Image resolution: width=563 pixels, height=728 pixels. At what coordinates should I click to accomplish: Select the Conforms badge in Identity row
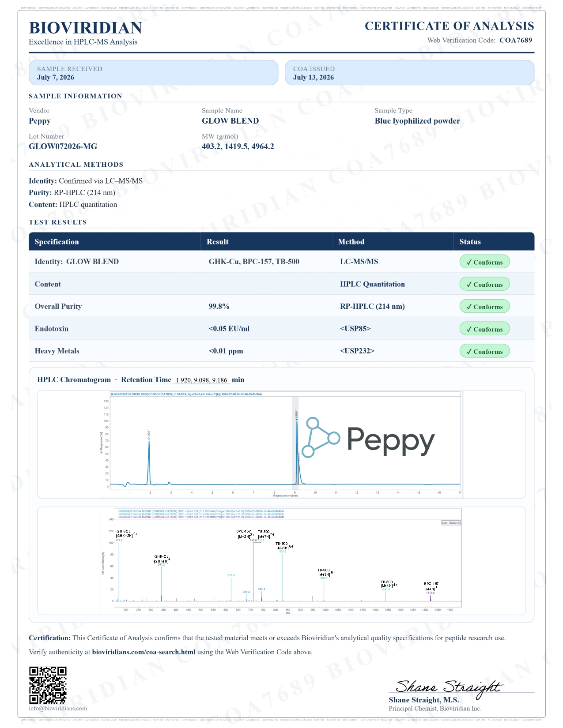point(484,262)
